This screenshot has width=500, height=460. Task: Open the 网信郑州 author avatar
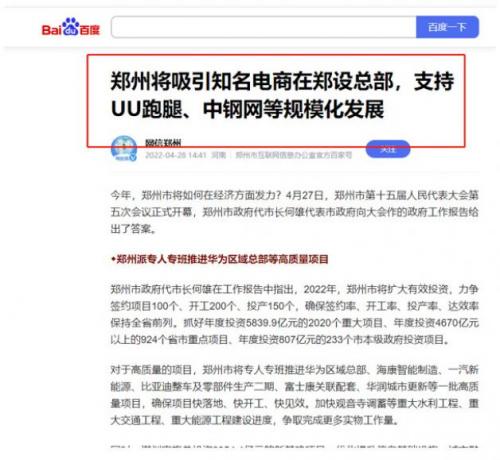point(124,149)
